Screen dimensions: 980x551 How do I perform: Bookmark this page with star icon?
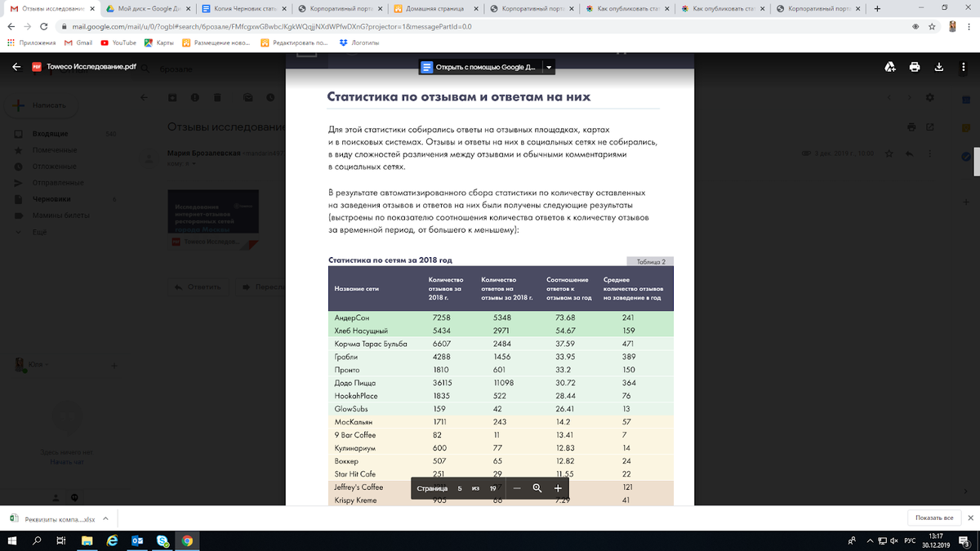933,26
